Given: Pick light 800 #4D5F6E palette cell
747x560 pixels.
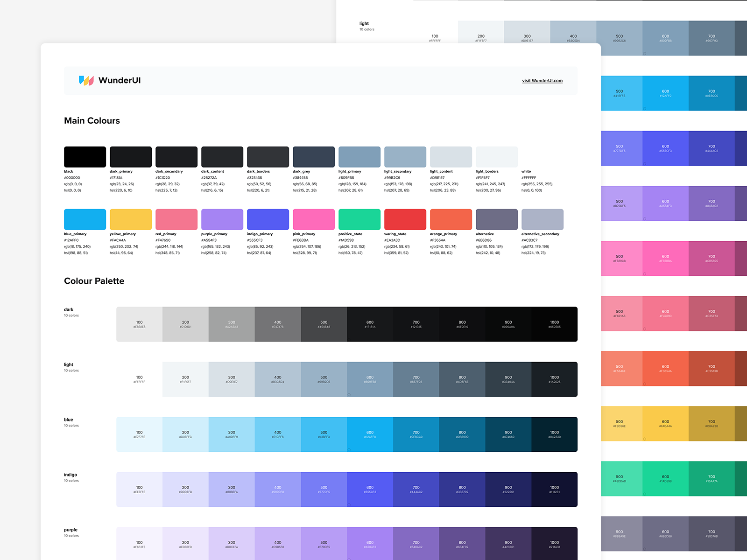Looking at the screenshot, I should coord(462,379).
